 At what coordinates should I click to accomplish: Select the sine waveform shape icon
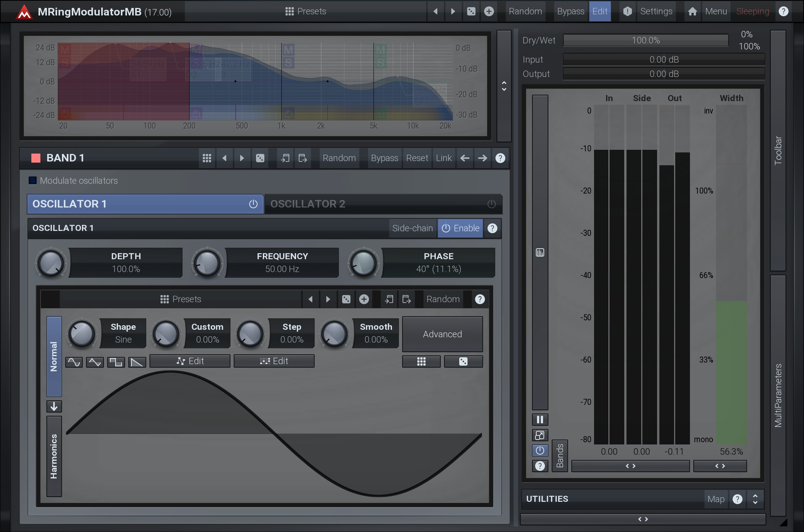click(74, 362)
